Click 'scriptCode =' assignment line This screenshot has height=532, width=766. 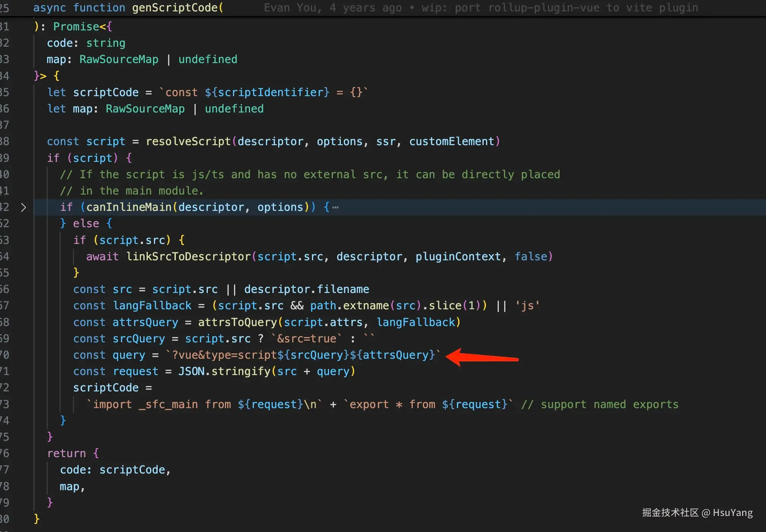point(112,388)
